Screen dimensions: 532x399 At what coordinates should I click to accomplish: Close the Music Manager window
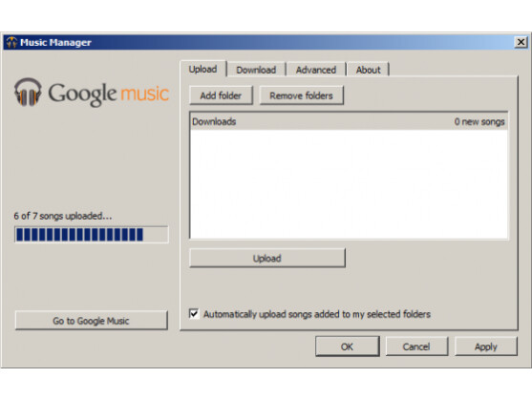pos(521,42)
